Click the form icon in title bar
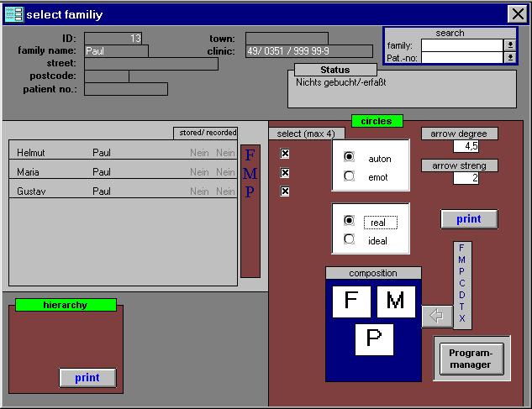Screen dimensions: 532x409 coord(13,14)
